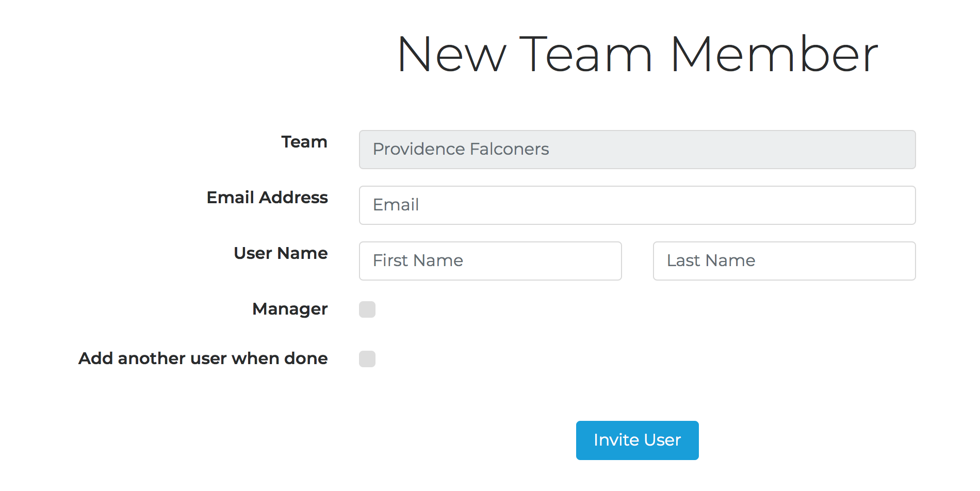Viewport: 980px width, 491px height.
Task: Focus the Email address input field
Action: pyautogui.click(x=637, y=205)
